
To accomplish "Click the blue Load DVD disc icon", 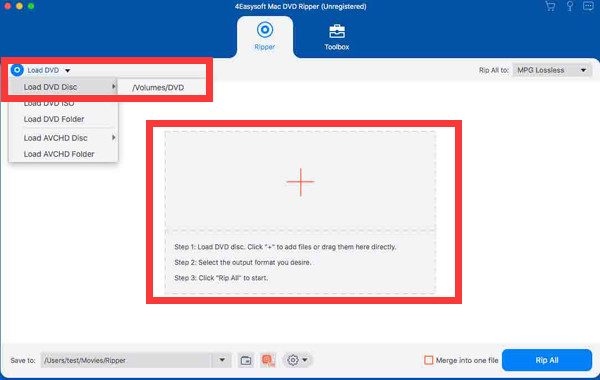I will click(17, 70).
